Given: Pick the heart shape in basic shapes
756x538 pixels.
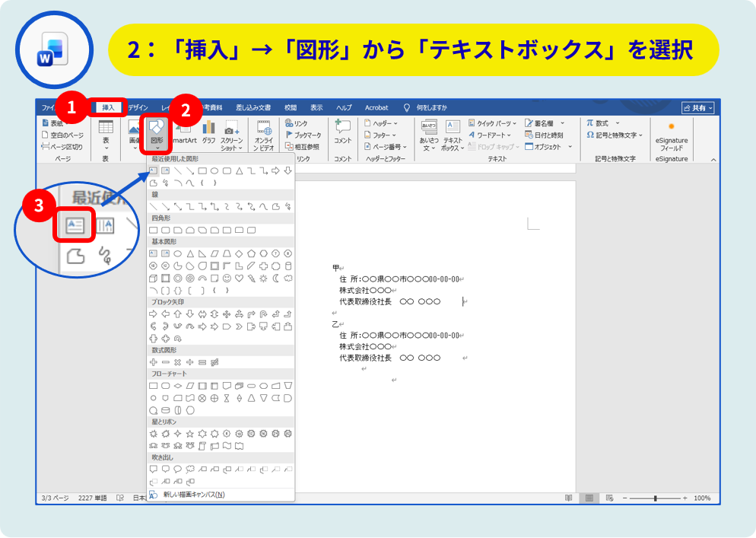Looking at the screenshot, I should 240,278.
